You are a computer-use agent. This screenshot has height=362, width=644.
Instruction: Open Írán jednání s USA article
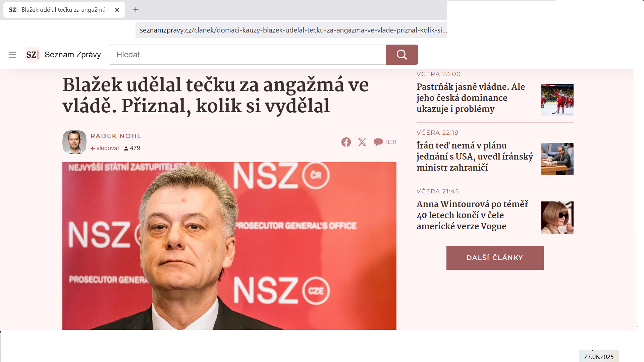click(x=475, y=157)
